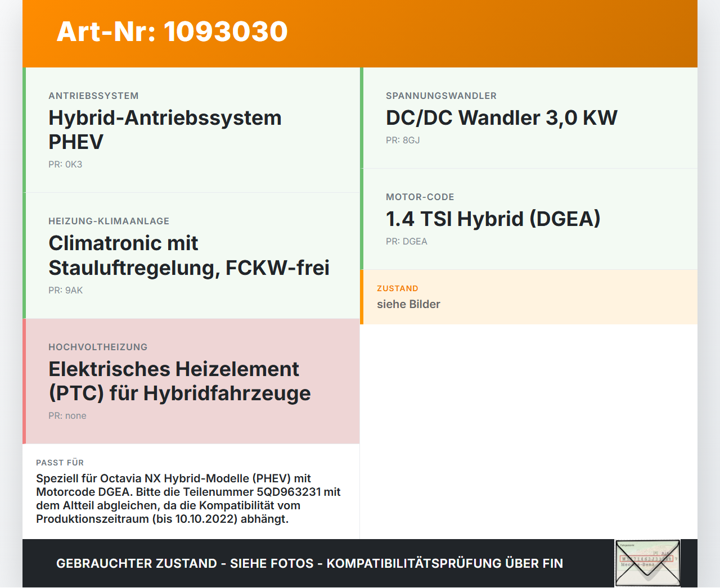Select the 'ANTRIEBSSYSTEM' label
The image size is (720, 588).
(93, 96)
